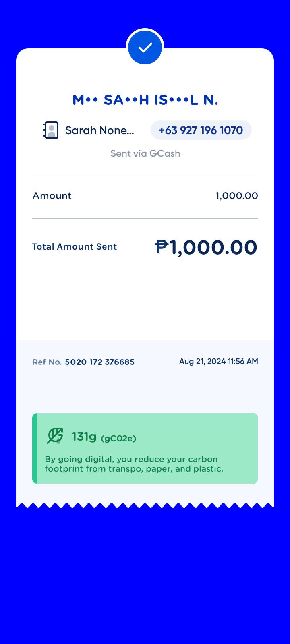The width and height of the screenshot is (290, 644).
Task: Tap the Amount label
Action: pyautogui.click(x=52, y=196)
